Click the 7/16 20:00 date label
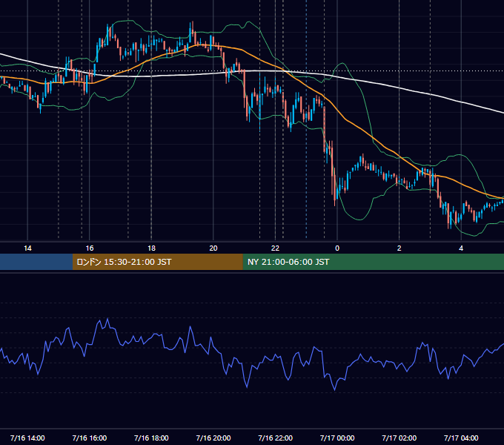This screenshot has height=445, width=504. (213, 438)
